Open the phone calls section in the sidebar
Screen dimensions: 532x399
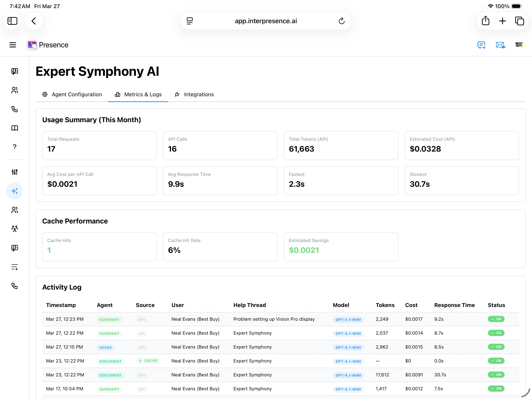(x=14, y=109)
